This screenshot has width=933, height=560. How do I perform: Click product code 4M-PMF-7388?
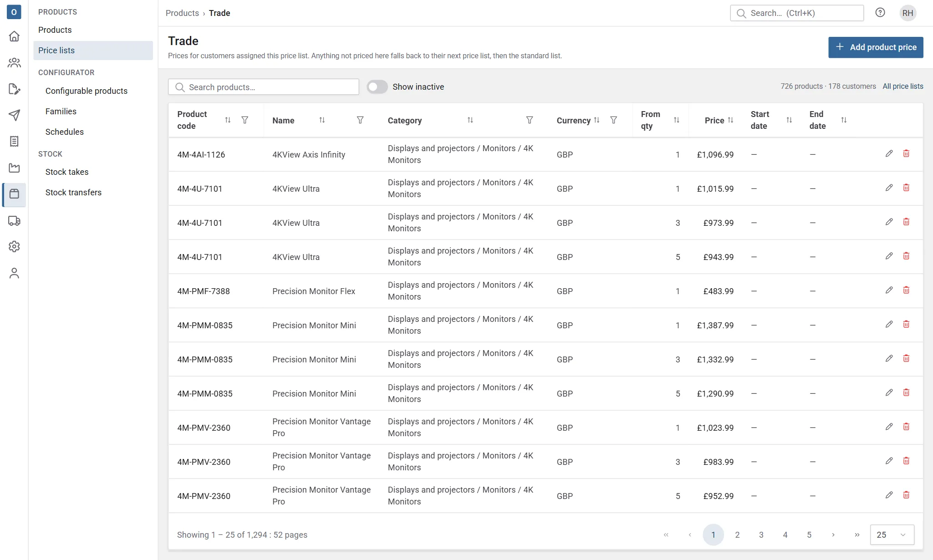[204, 291]
